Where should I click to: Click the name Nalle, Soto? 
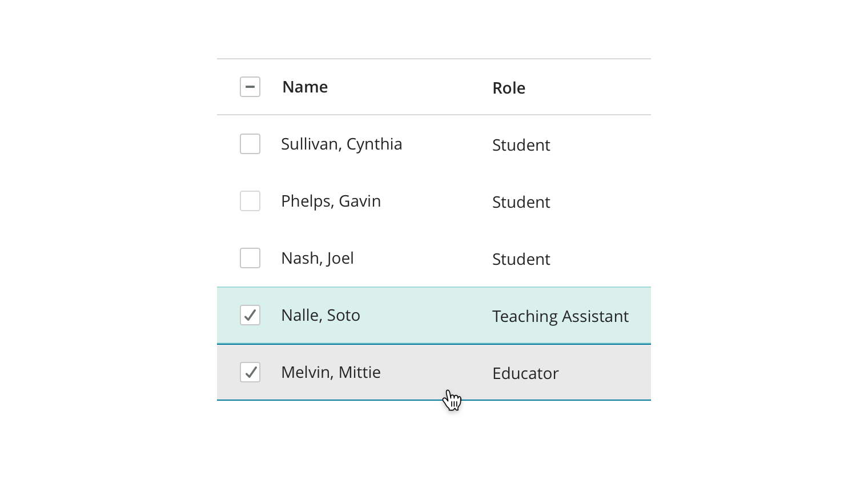[320, 315]
